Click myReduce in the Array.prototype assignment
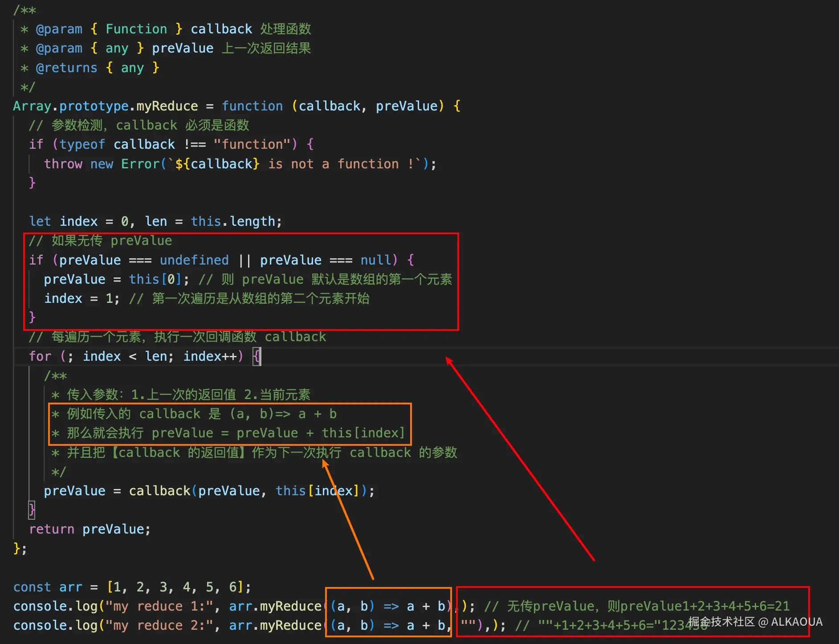This screenshot has width=839, height=644. (167, 106)
